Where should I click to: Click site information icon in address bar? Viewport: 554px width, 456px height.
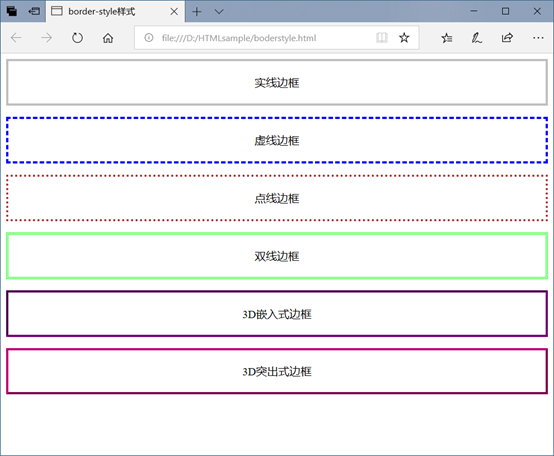[x=149, y=38]
